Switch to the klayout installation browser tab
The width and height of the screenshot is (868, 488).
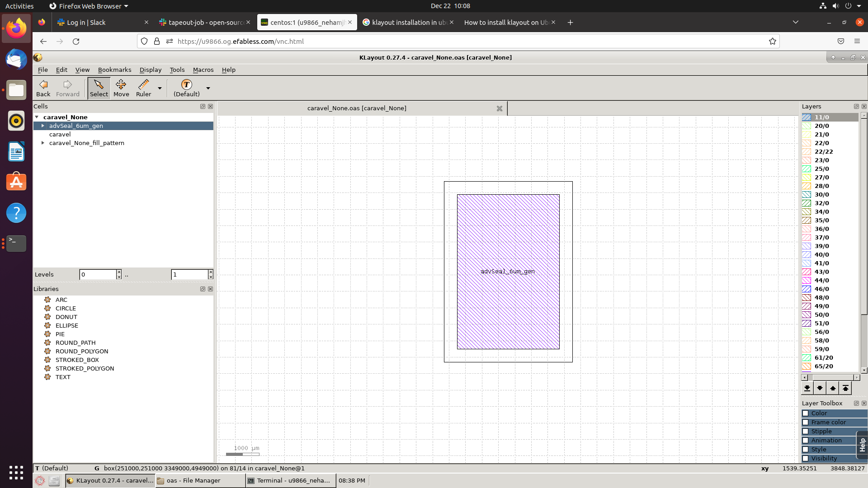point(406,22)
